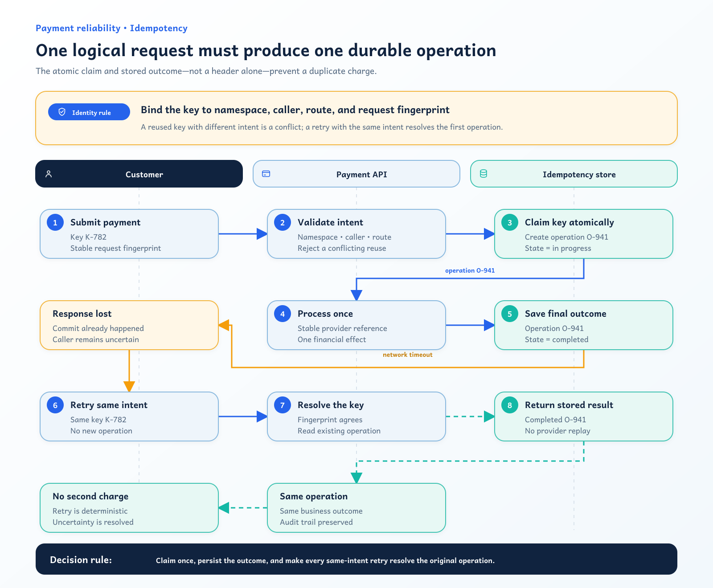
Task: Click 'Read existing operation' text
Action: (339, 431)
